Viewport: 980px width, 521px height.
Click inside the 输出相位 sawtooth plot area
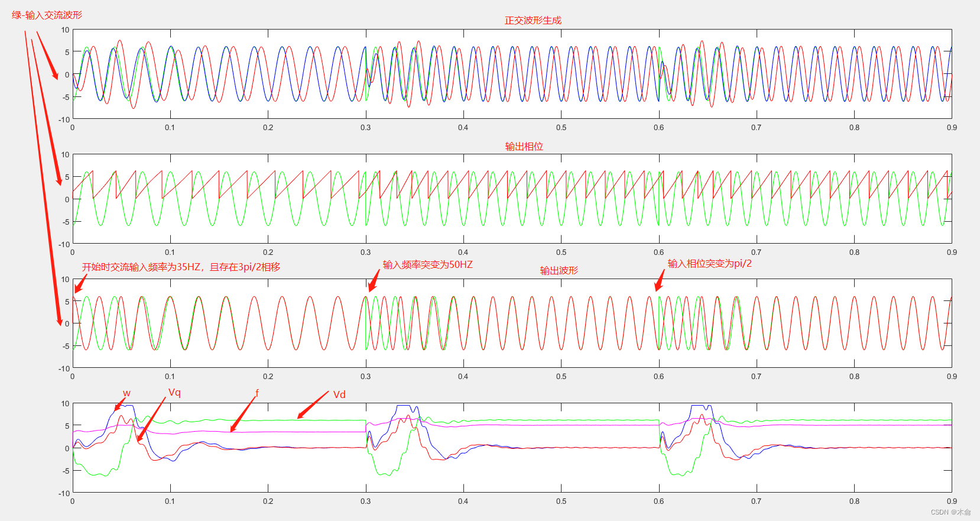(x=512, y=199)
